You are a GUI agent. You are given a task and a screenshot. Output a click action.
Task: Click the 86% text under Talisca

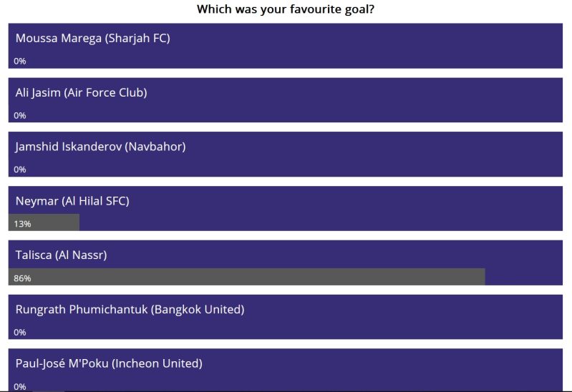coord(22,278)
